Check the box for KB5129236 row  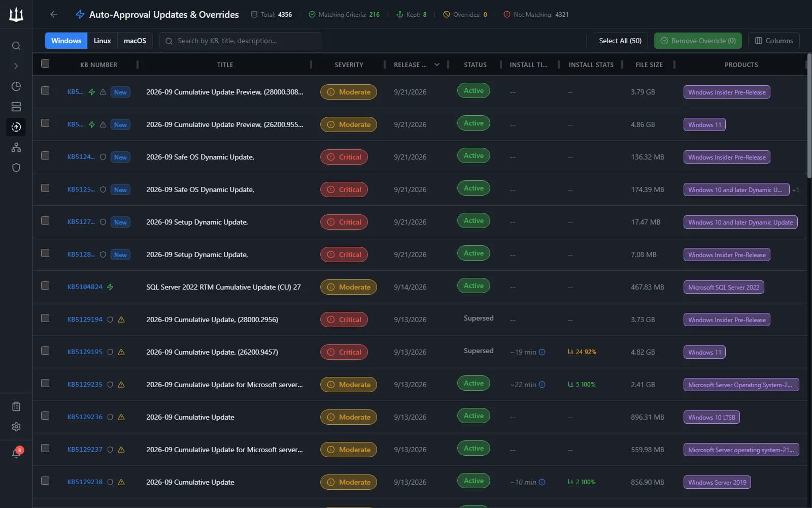(x=45, y=416)
